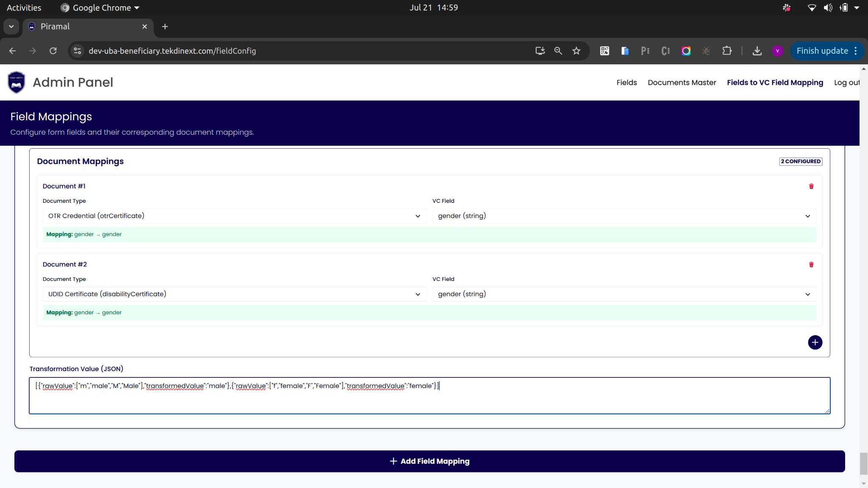Select Fields to VC Field Mapping tab
Screen dimensions: 868x488
tap(775, 83)
